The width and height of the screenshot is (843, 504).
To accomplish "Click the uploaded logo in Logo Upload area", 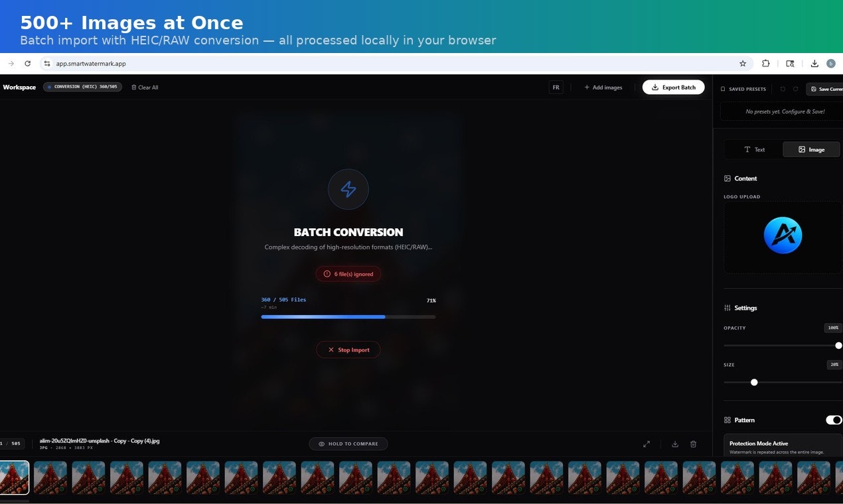I will (x=783, y=235).
